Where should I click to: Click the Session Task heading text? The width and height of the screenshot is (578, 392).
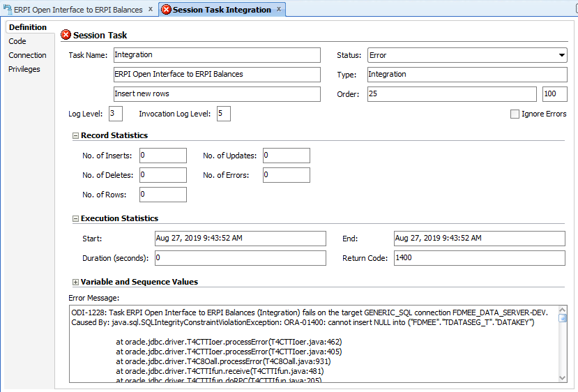(100, 35)
